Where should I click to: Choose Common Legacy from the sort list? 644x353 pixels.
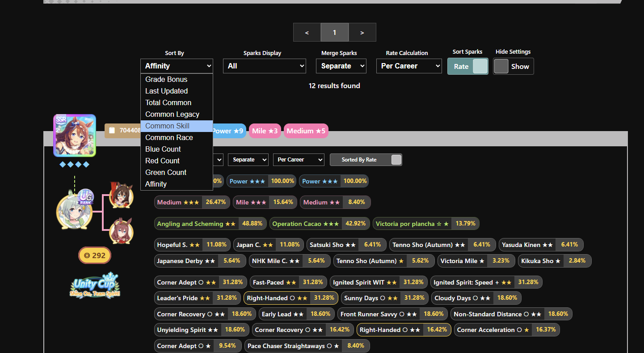tap(177, 114)
